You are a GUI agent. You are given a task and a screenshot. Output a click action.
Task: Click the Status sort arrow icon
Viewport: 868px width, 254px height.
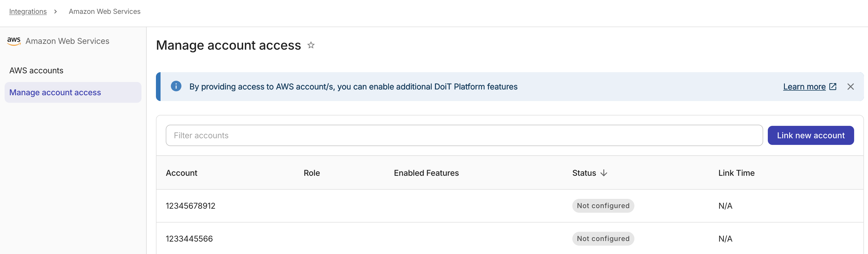pos(604,173)
